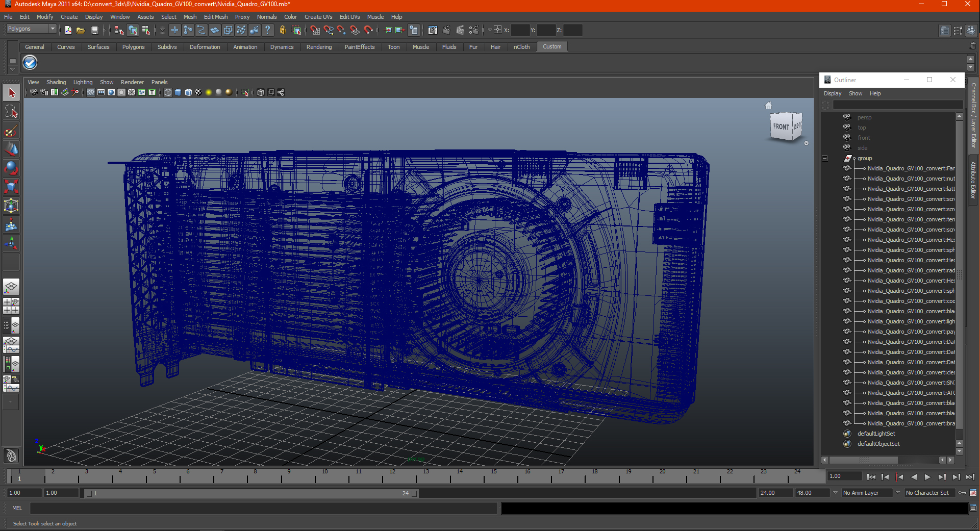Choose the Rotate tool sphere icon
Screen dimensions: 980x531
11,168
